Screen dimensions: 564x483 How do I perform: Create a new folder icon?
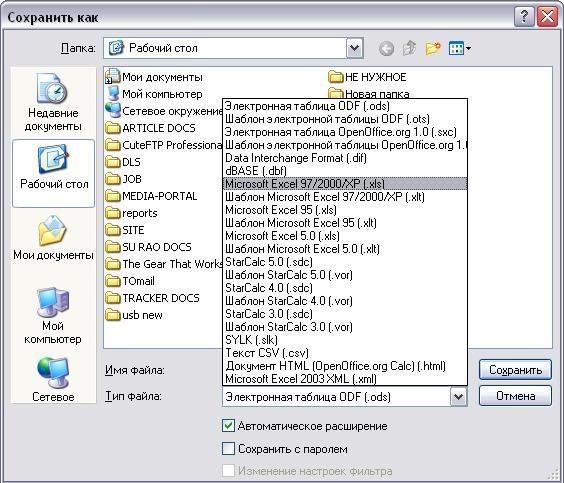(433, 48)
